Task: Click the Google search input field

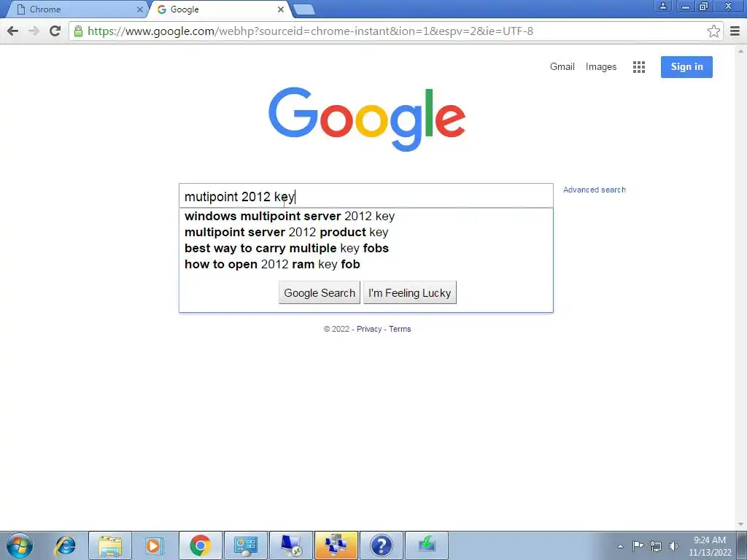Action: point(366,196)
